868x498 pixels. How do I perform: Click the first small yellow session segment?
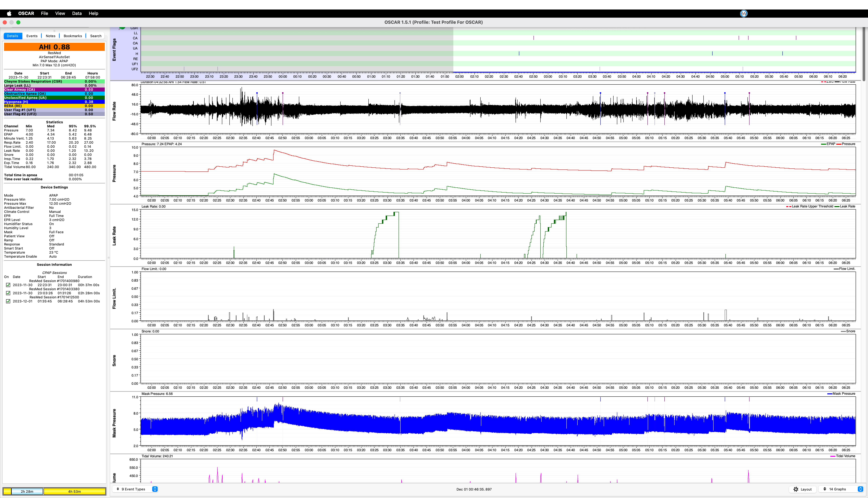coord(7,492)
